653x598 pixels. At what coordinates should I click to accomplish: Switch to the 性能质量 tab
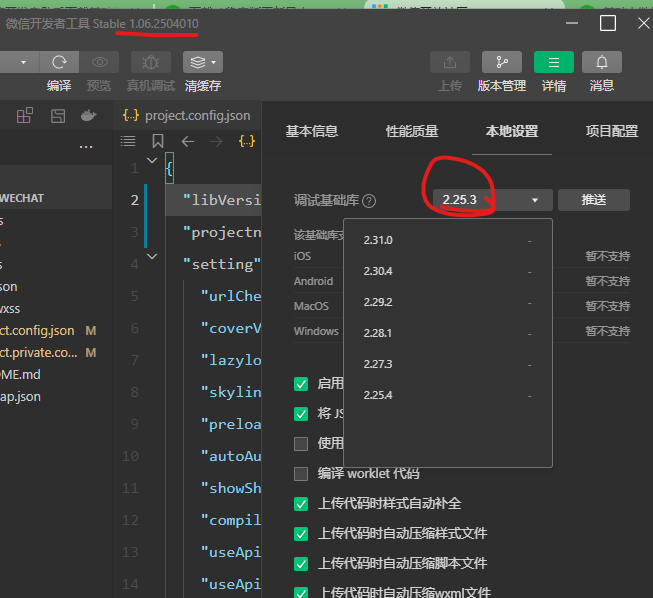(x=412, y=132)
